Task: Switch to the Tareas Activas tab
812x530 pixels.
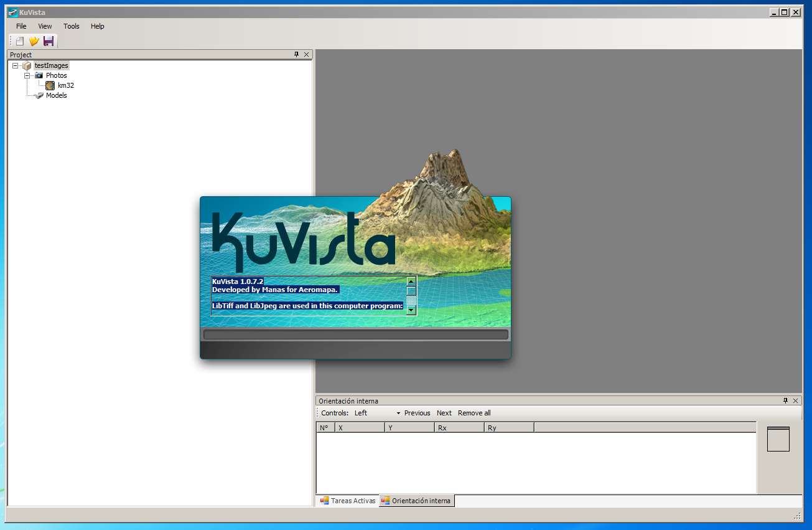Action: coord(347,501)
